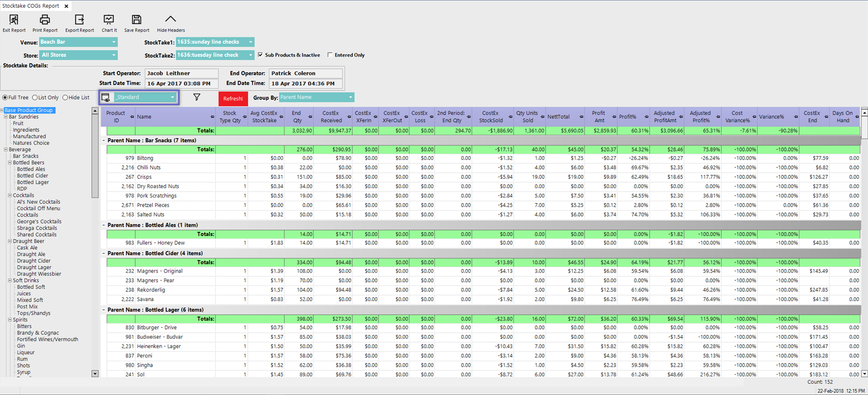This screenshot has width=868, height=395.
Task: Uncheck Sub Products & Inactive checkbox
Action: tap(261, 55)
